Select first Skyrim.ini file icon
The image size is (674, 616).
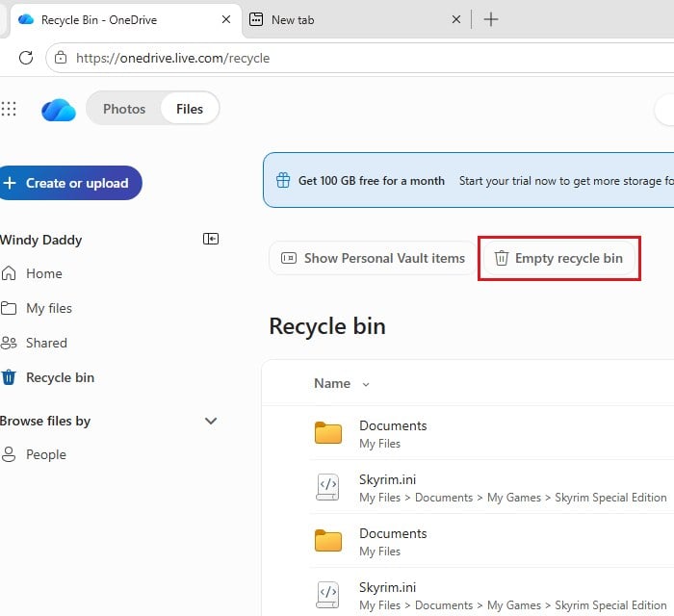pos(327,487)
